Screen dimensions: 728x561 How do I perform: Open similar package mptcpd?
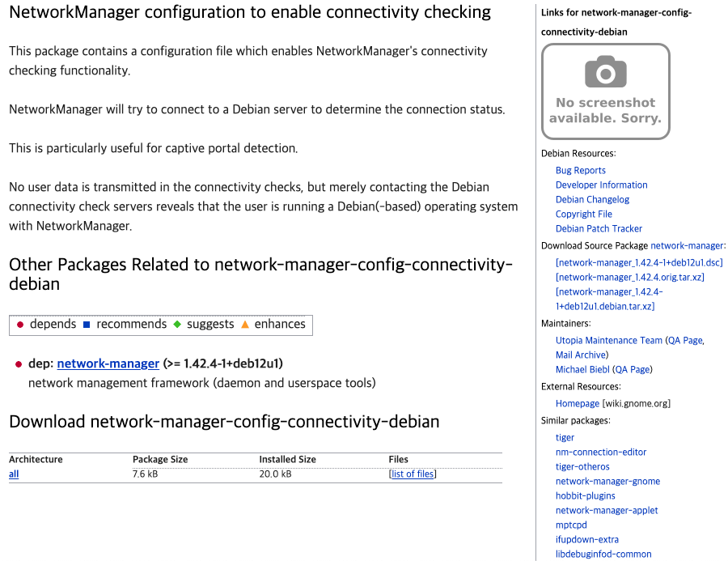coord(571,525)
